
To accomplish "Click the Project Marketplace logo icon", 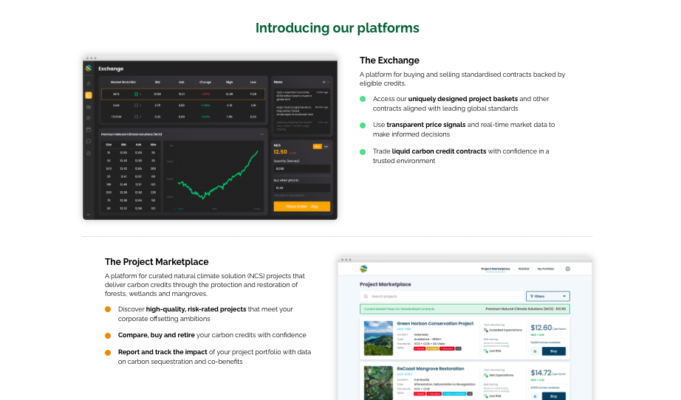I will tap(364, 269).
